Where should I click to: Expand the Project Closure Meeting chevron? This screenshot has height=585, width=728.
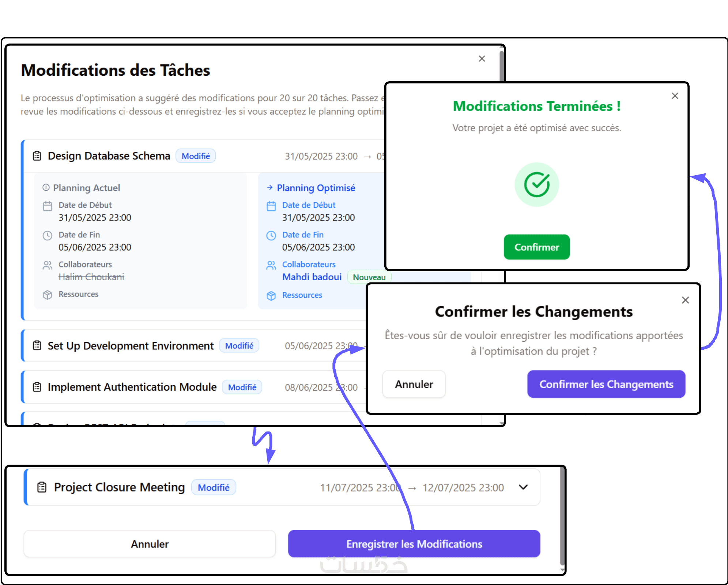tap(523, 487)
